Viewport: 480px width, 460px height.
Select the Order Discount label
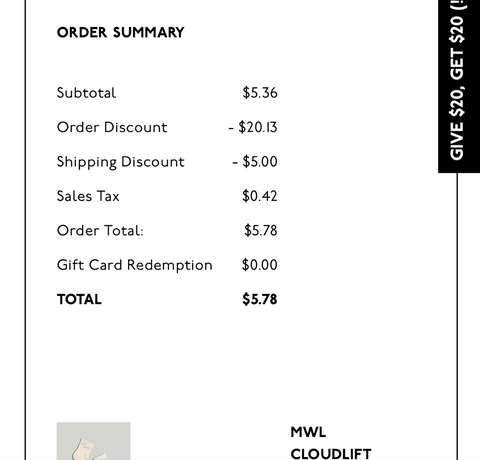(x=112, y=127)
